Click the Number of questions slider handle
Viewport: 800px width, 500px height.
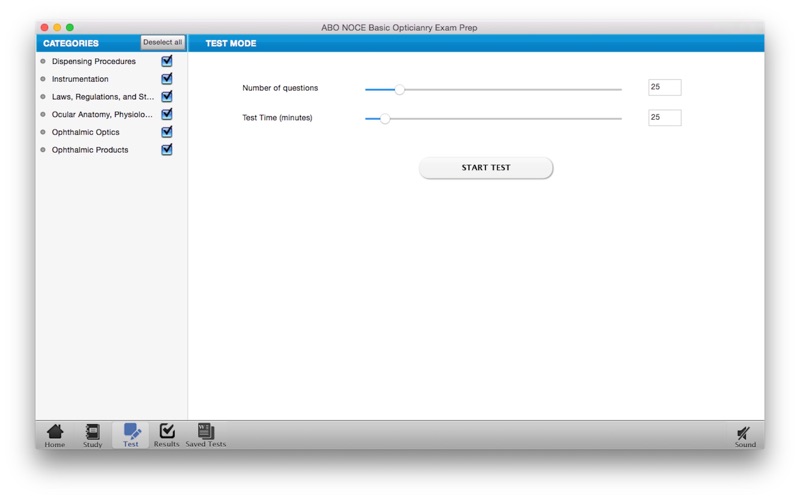click(399, 90)
